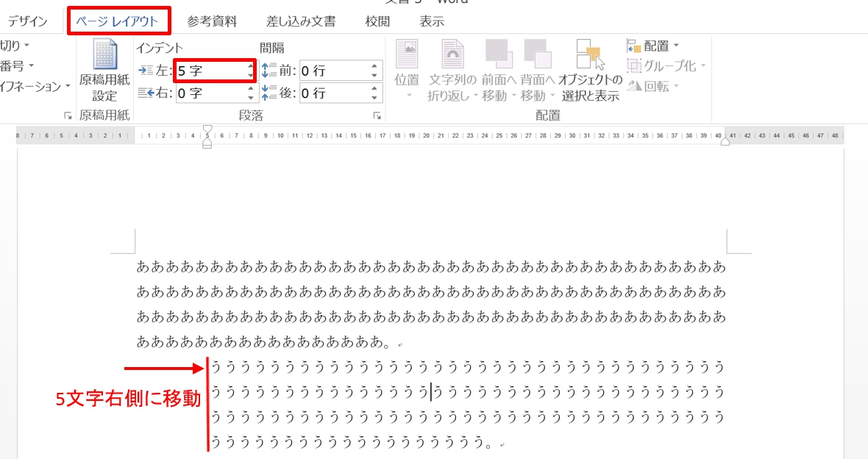Expand the 背面へ移動 dropdown arrow

(552, 96)
